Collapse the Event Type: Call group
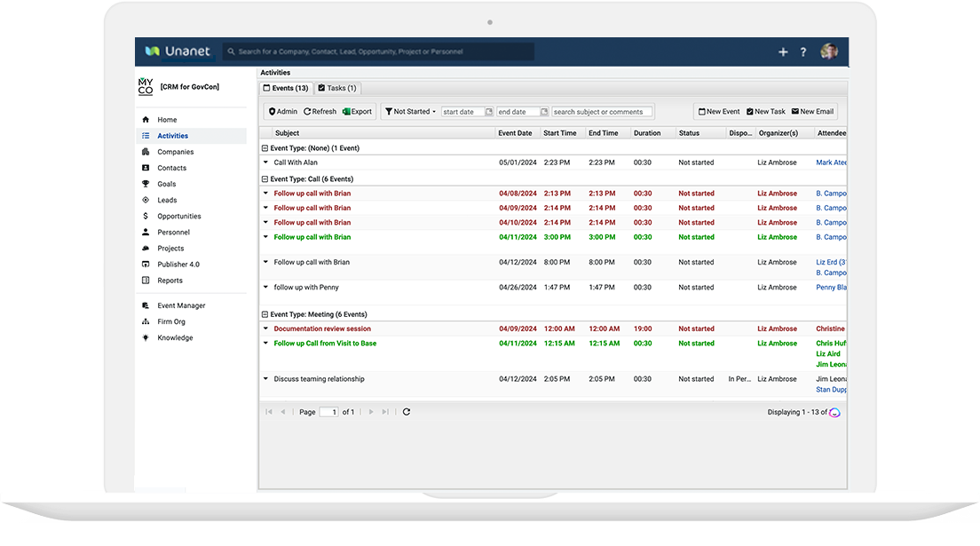 (x=263, y=178)
